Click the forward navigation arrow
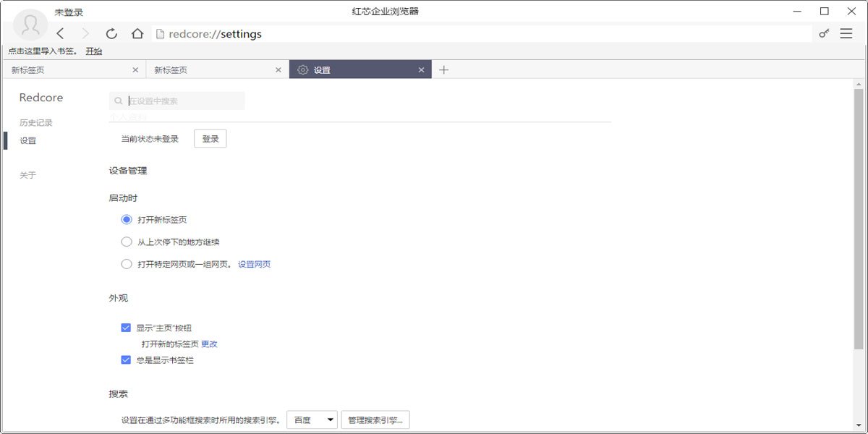 click(x=85, y=33)
